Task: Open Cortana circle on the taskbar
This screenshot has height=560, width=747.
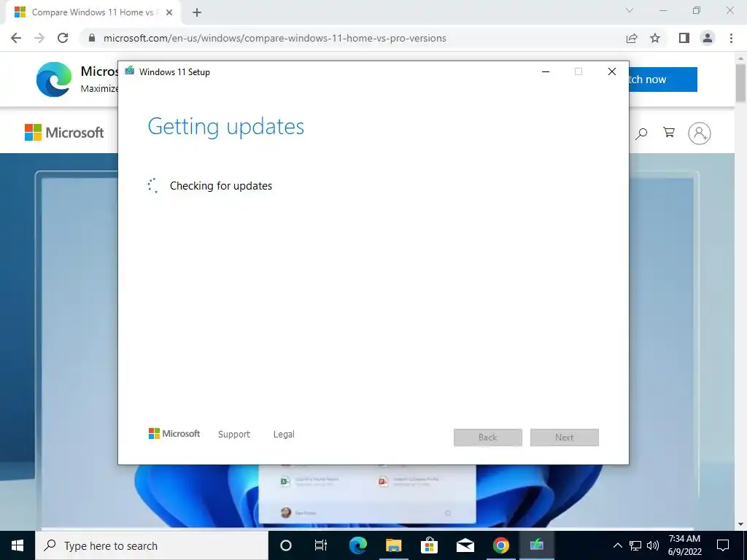Action: coord(286,545)
